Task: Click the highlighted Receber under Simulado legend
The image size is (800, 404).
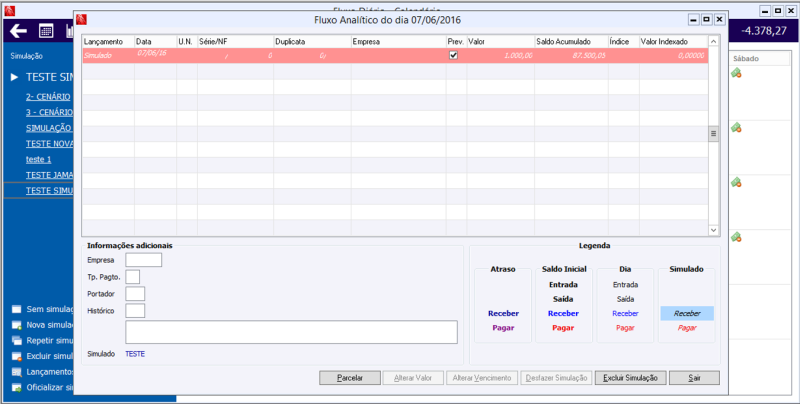Action: click(687, 313)
